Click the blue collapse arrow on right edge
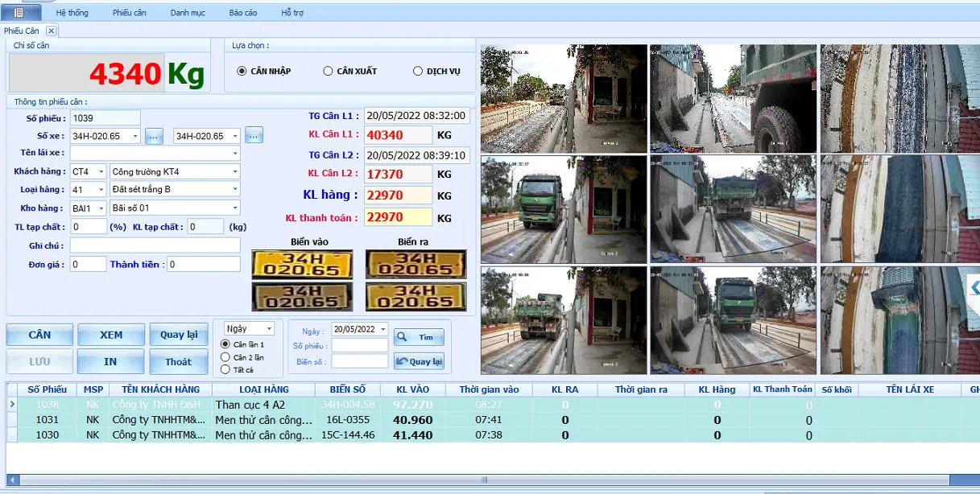This screenshot has width=980, height=494. (974, 287)
